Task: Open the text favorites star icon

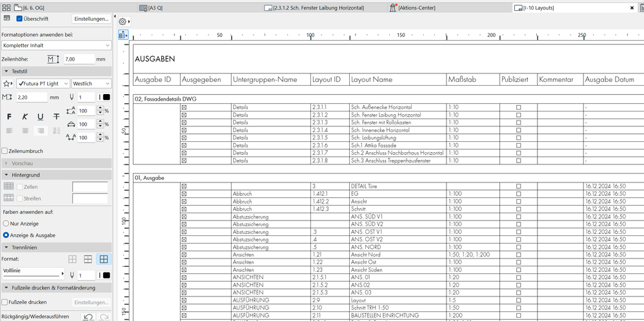Action: [8, 84]
